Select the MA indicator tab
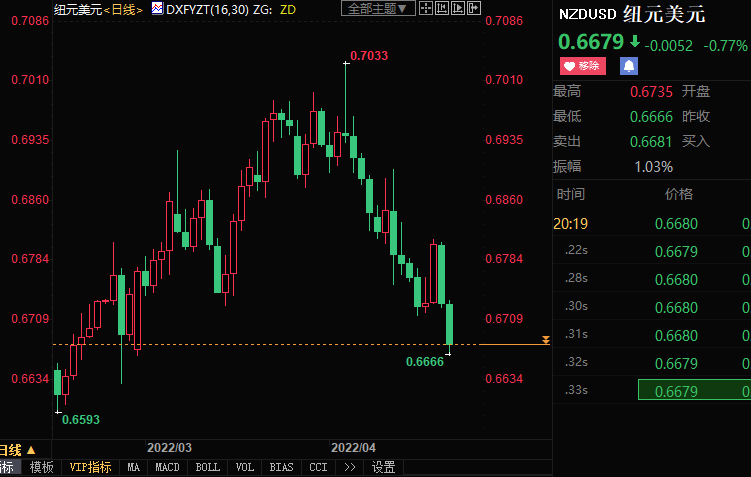751x477 pixels. pos(134,467)
